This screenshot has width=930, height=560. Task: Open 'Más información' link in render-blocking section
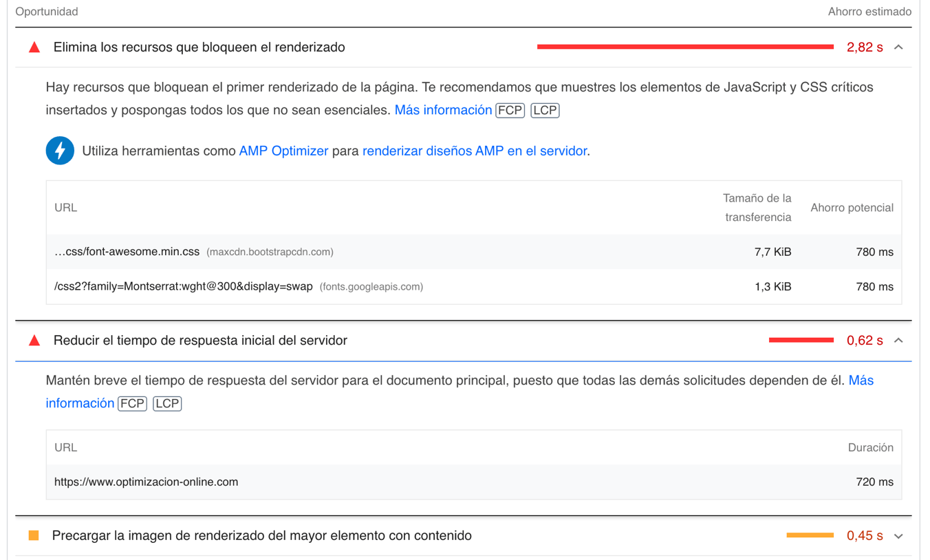point(443,110)
